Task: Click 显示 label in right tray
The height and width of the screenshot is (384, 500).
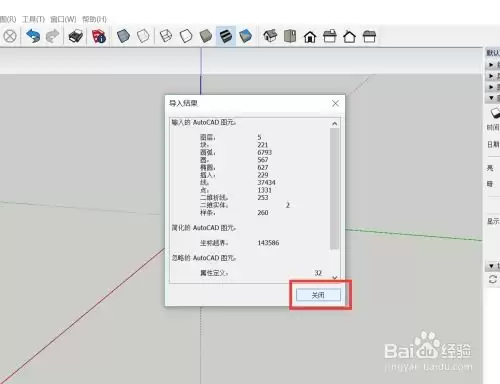Action: 493,221
